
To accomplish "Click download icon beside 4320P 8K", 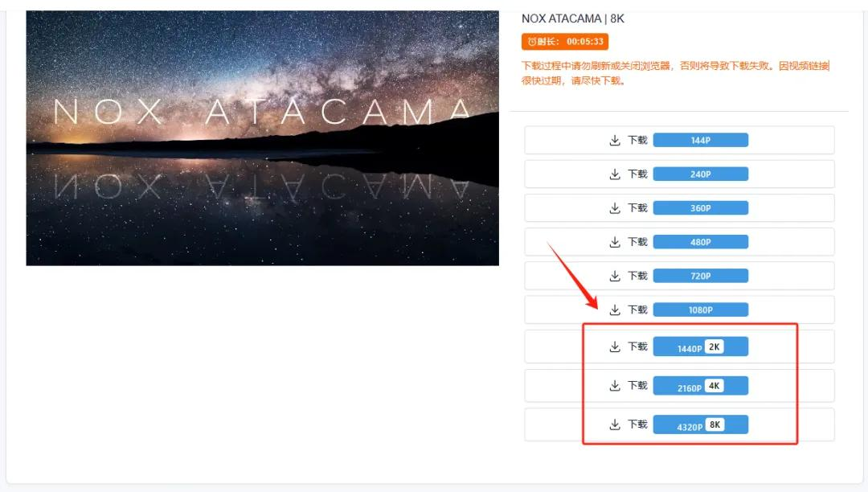I will [615, 424].
